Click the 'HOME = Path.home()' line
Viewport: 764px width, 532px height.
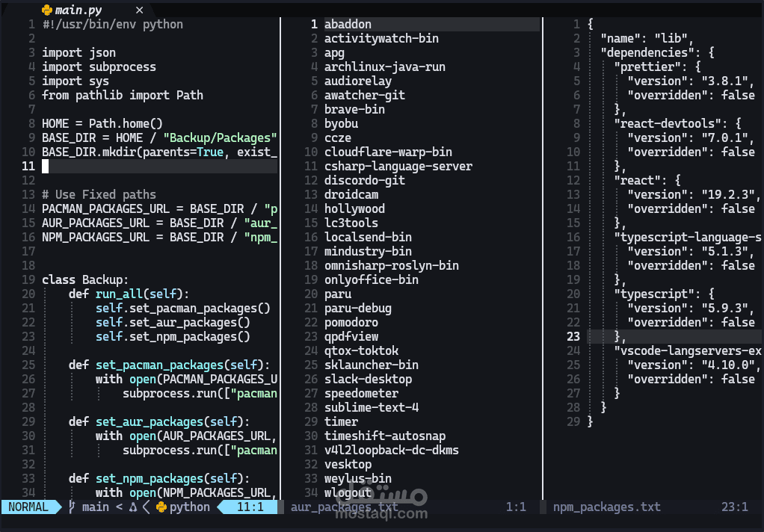pos(102,124)
